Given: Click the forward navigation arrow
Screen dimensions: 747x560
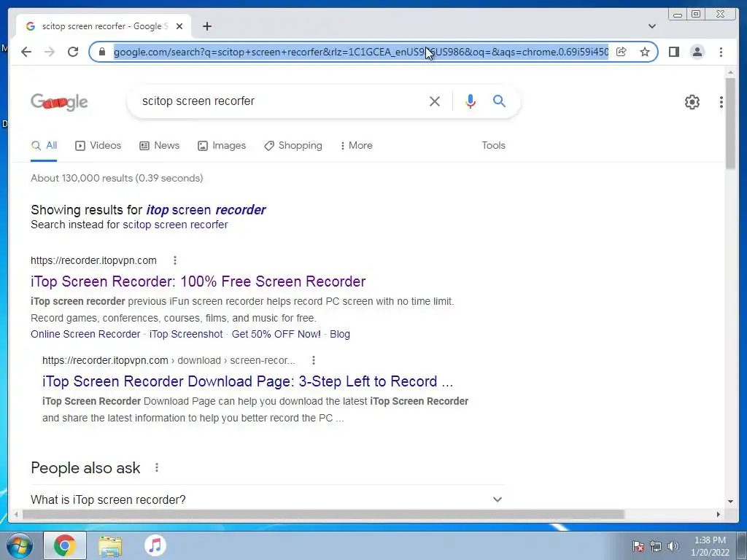Looking at the screenshot, I should coord(50,52).
